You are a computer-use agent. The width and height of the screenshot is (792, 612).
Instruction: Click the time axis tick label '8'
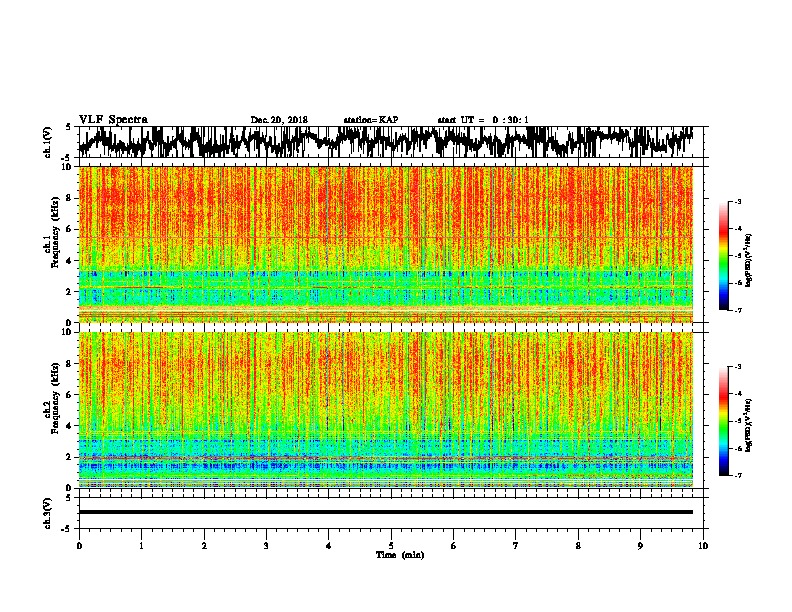pyautogui.click(x=578, y=546)
